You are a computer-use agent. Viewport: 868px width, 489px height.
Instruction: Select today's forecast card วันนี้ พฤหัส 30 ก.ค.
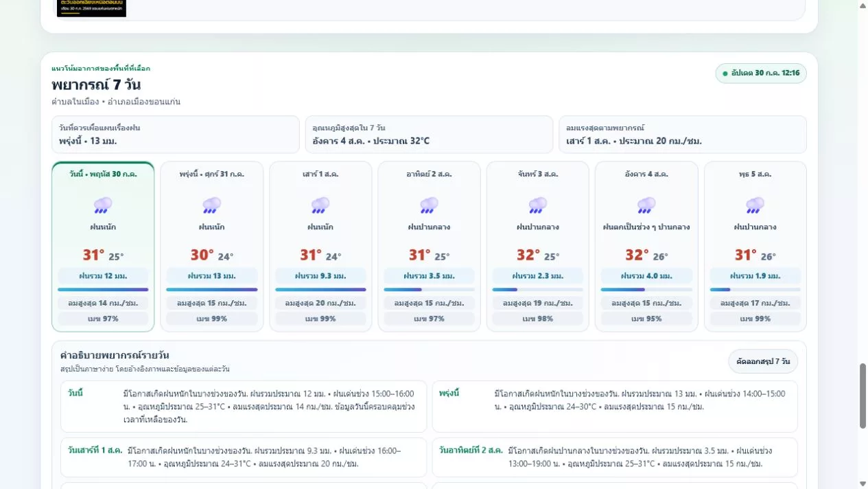(x=103, y=247)
